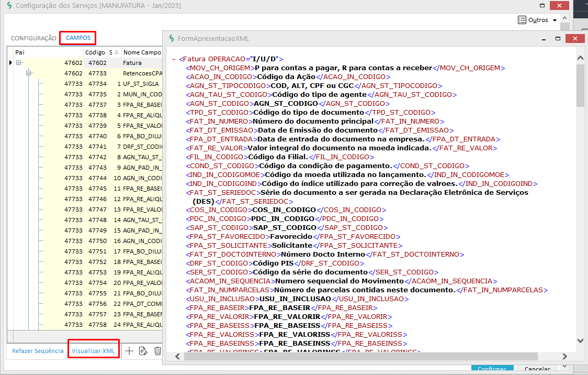Image resolution: width=588 pixels, height=375 pixels.
Task: Click the plus icon to add field
Action: pyautogui.click(x=129, y=351)
